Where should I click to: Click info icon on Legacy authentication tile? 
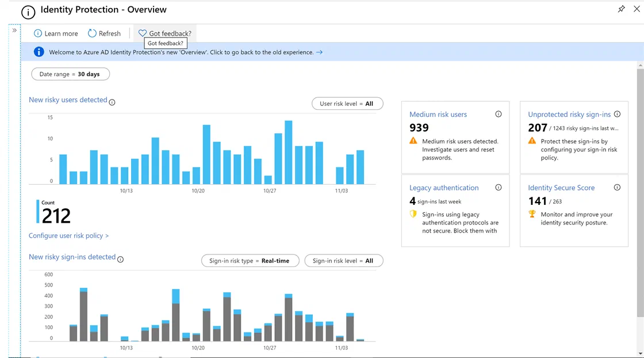pyautogui.click(x=498, y=187)
